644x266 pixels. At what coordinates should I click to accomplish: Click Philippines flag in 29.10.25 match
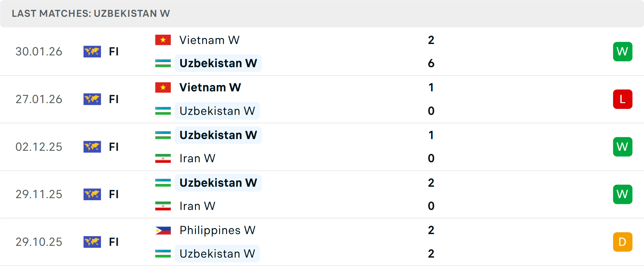point(163,230)
